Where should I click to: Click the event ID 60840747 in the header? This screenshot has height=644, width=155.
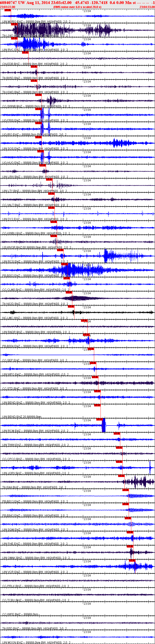click(x=9, y=3)
